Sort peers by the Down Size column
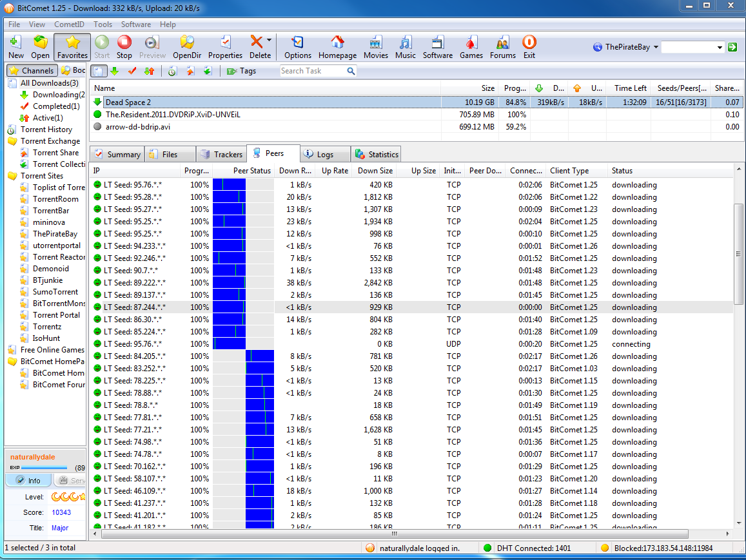The image size is (746, 560). [375, 171]
